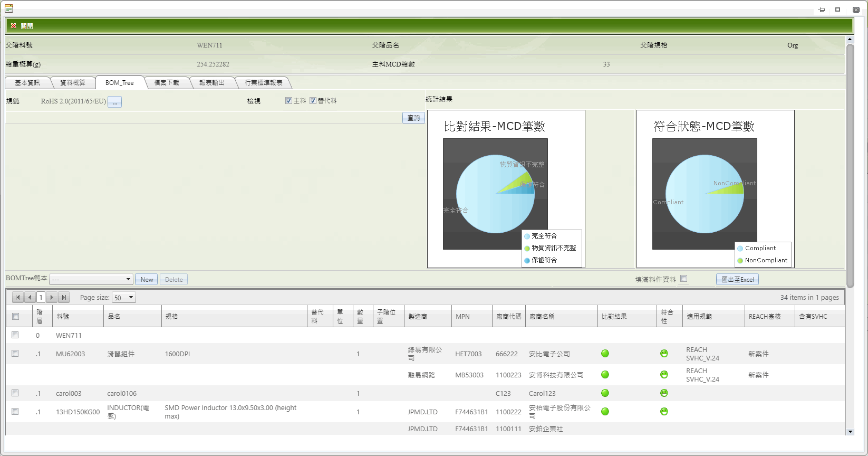Click the Delete template button
The image size is (868, 456).
[x=173, y=280]
